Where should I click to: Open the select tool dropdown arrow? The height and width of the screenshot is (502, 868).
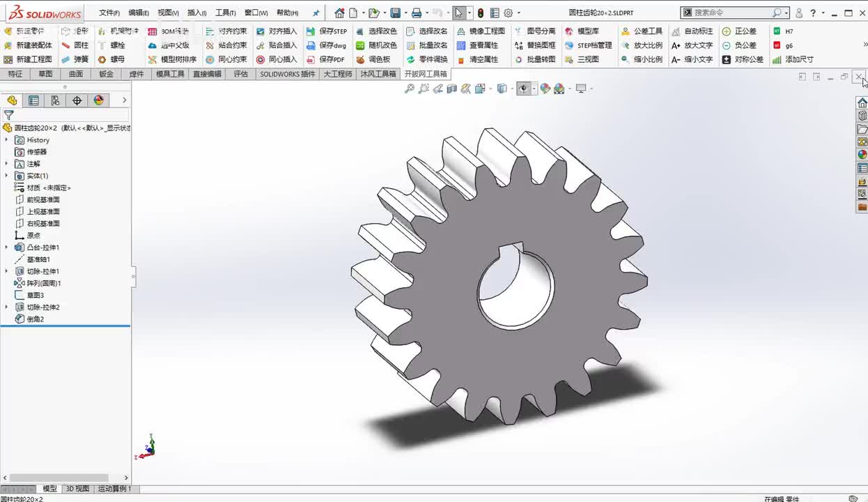pyautogui.click(x=470, y=13)
